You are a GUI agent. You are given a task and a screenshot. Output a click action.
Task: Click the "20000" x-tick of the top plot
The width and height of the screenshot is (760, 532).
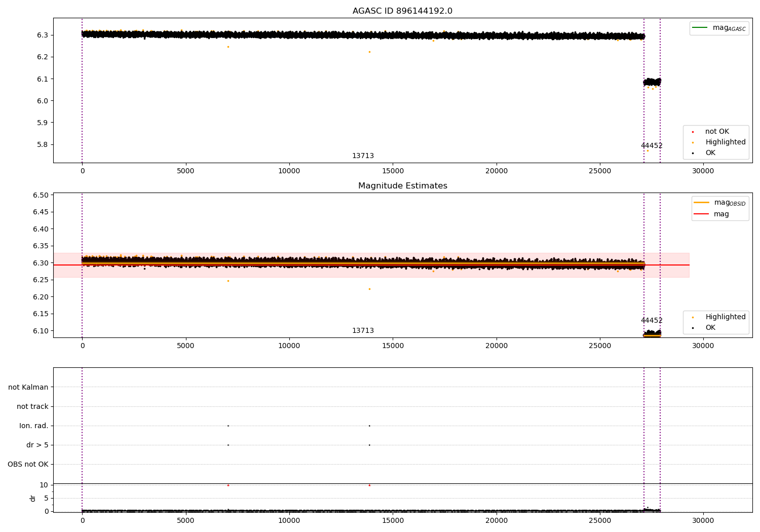[497, 171]
